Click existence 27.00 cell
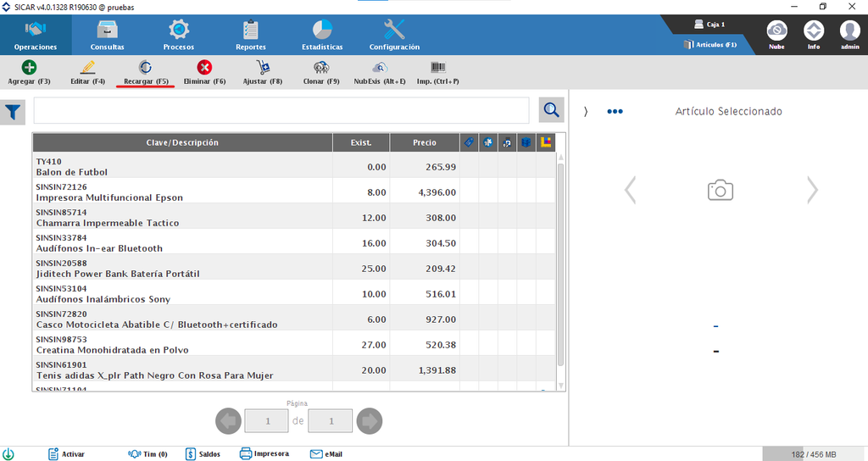Image resolution: width=868 pixels, height=461 pixels. click(x=361, y=345)
